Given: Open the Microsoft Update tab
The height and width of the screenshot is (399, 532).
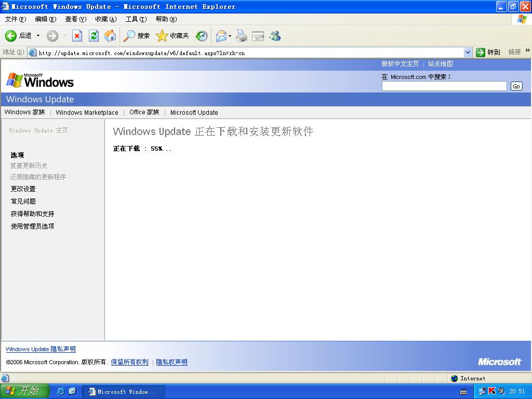Looking at the screenshot, I should (x=194, y=112).
